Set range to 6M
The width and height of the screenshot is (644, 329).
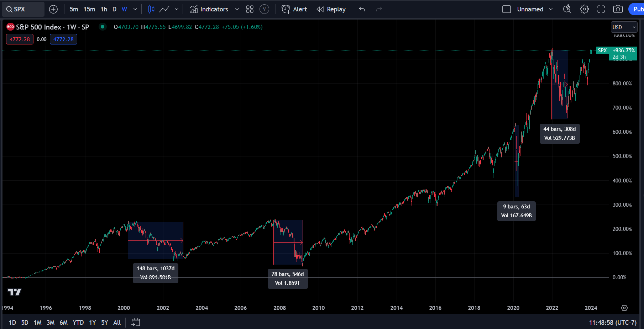point(63,323)
